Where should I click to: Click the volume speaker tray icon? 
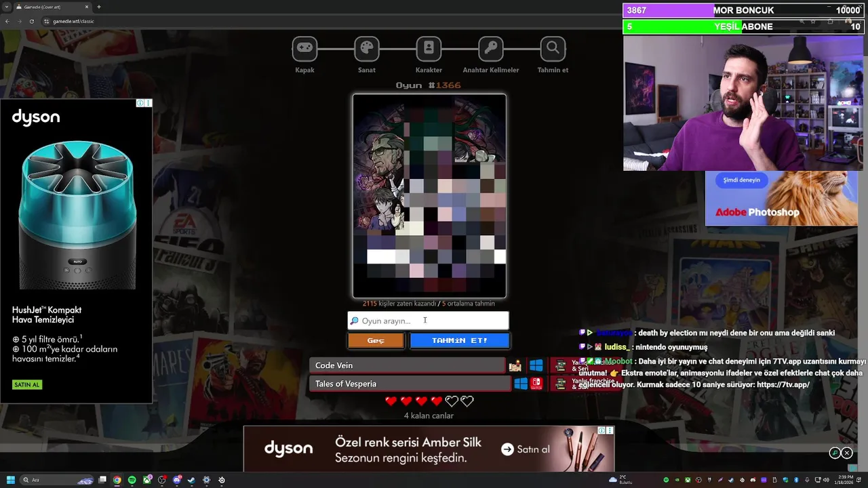tap(826, 480)
